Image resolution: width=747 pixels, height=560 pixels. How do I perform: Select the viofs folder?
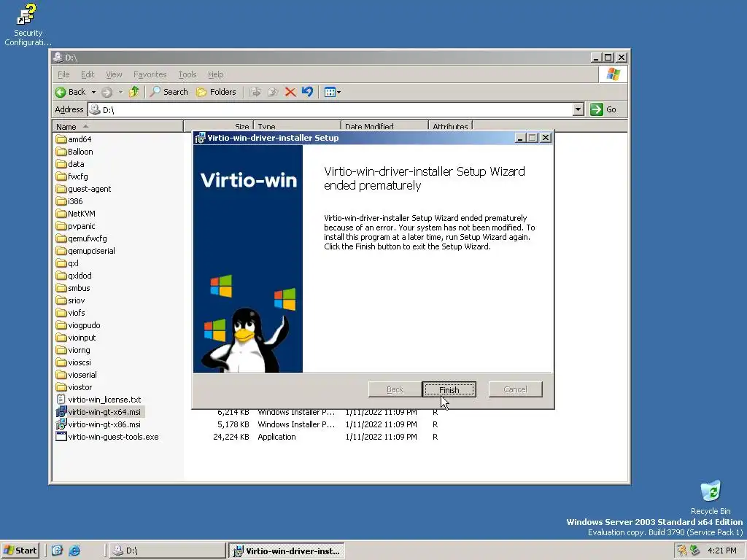point(71,312)
